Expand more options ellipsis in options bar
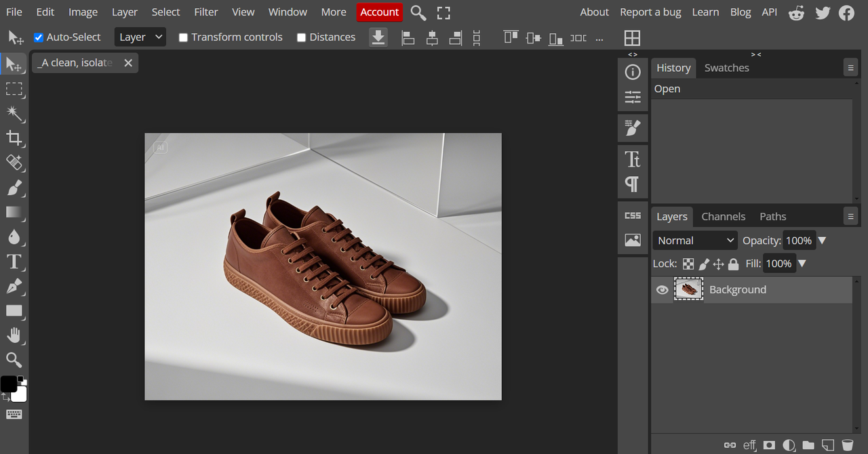Screen dimensions: 868x454 click(x=599, y=39)
